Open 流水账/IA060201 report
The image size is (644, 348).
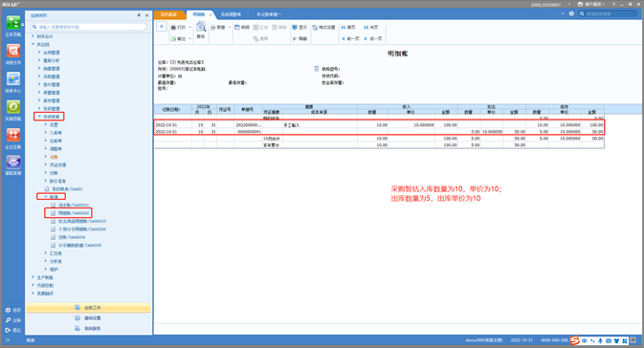point(70,206)
